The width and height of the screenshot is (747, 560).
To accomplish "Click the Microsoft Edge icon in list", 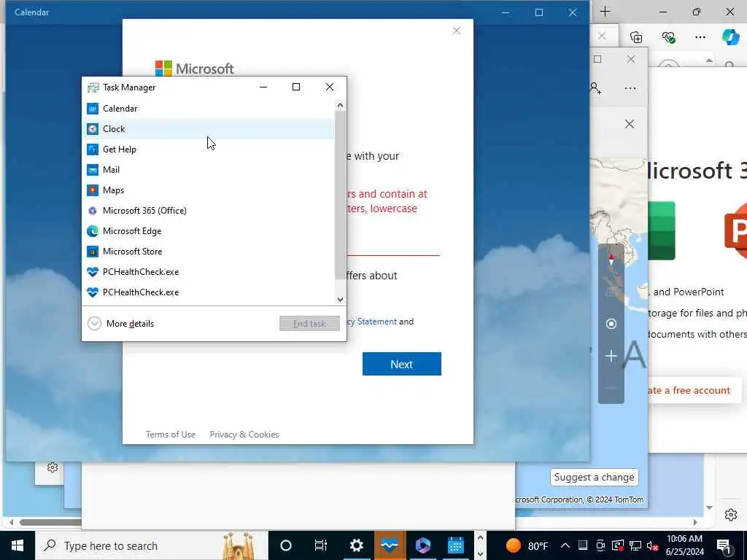I will click(x=93, y=231).
